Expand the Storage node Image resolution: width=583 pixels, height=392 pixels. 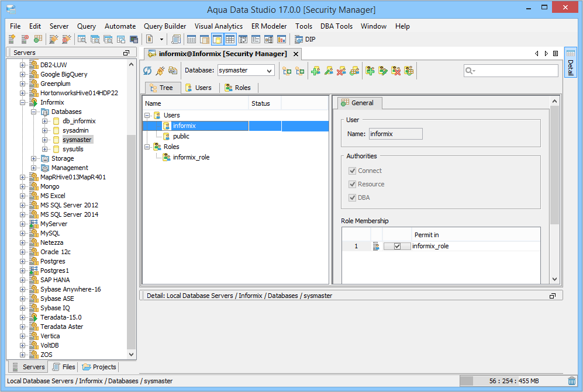pos(33,158)
